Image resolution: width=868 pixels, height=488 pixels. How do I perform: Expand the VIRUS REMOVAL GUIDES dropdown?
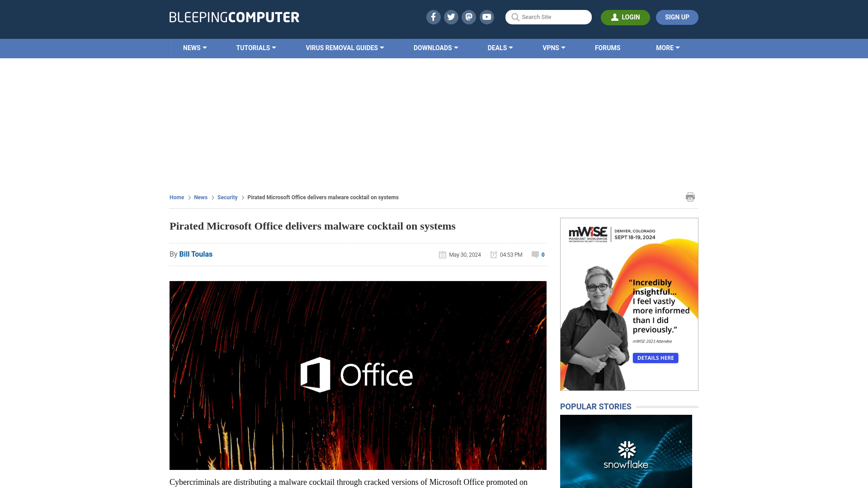point(344,47)
